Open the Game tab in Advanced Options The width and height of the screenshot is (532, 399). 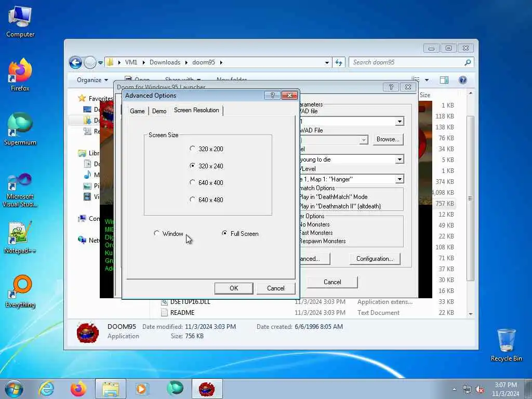(x=137, y=111)
